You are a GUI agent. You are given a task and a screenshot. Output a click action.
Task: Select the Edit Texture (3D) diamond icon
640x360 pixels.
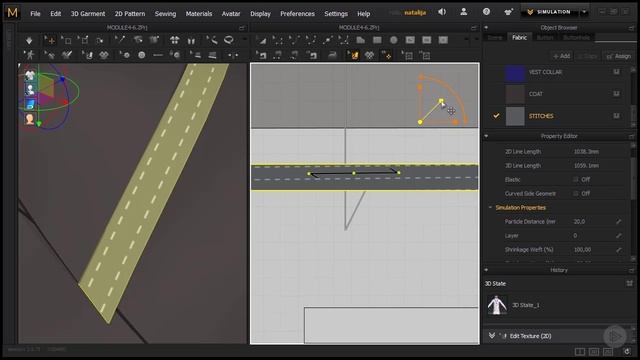[x=104, y=55]
